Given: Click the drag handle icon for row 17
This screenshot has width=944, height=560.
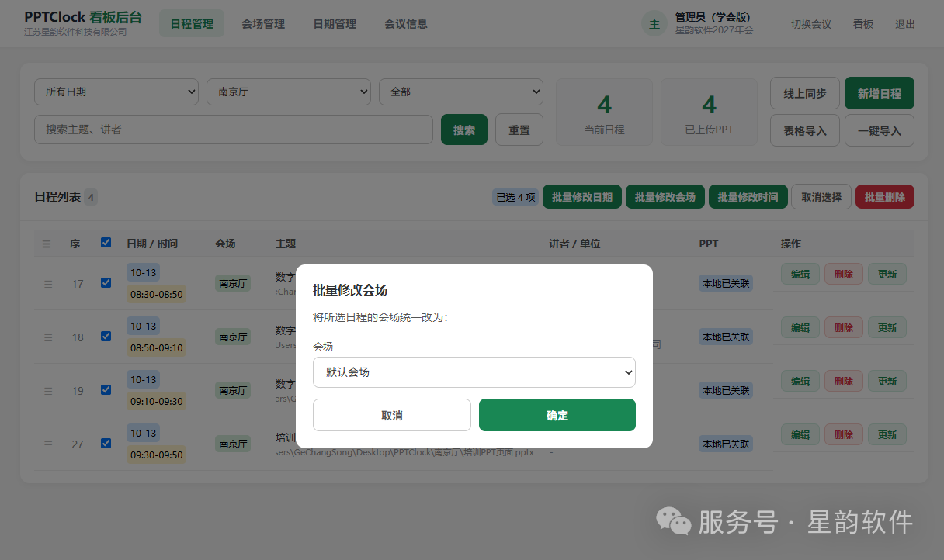Looking at the screenshot, I should pyautogui.click(x=48, y=284).
